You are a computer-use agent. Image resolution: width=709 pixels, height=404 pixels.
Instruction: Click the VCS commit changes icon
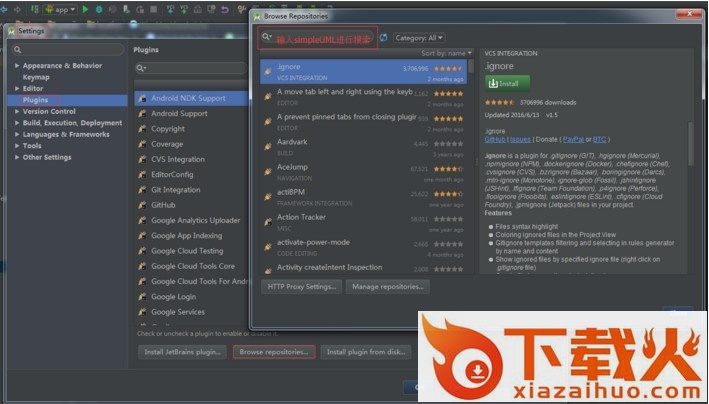coord(184,9)
